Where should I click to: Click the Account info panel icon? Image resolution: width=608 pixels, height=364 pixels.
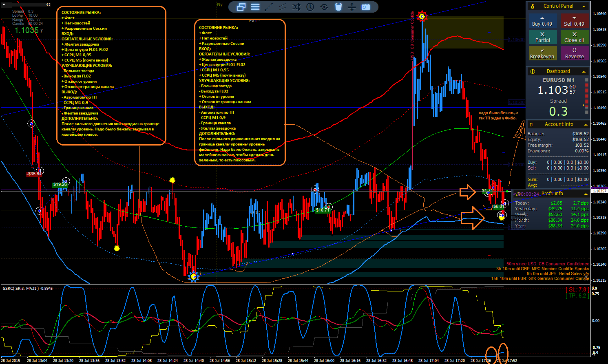click(x=531, y=124)
